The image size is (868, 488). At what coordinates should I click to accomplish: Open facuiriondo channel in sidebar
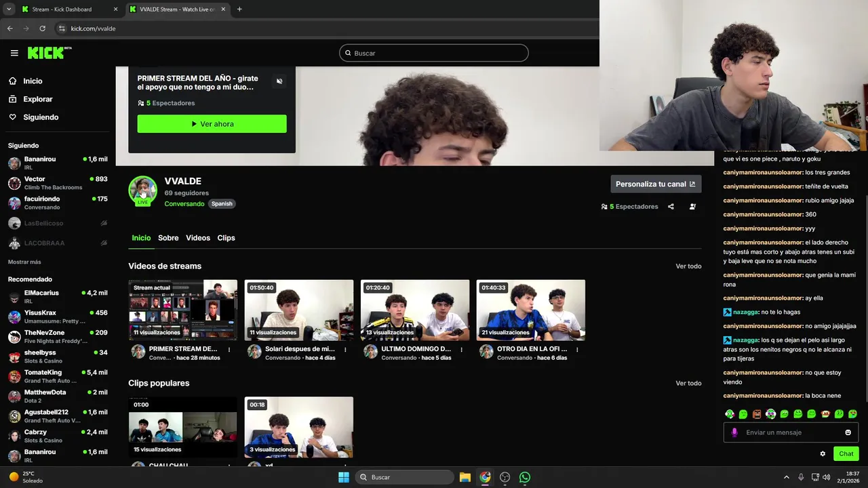(58, 203)
